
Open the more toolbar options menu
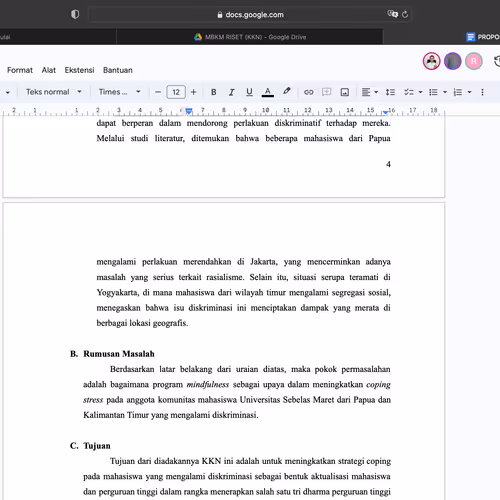[x=482, y=92]
